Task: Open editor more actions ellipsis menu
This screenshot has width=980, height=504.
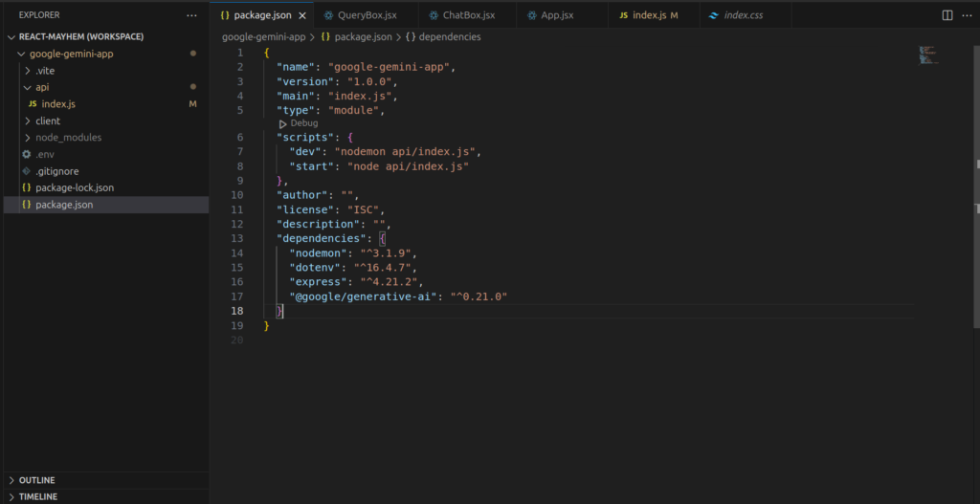Action: click(967, 15)
